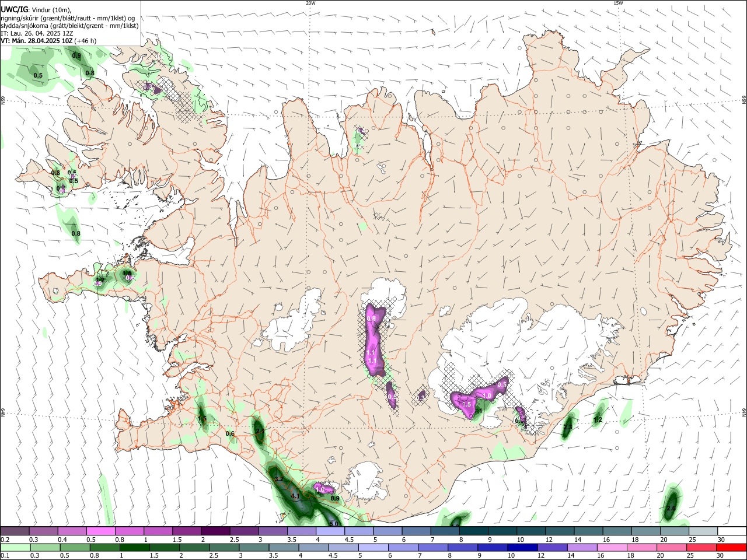
Task: Click snow legend swatch between 1 and 1.5
Action: coord(158,531)
